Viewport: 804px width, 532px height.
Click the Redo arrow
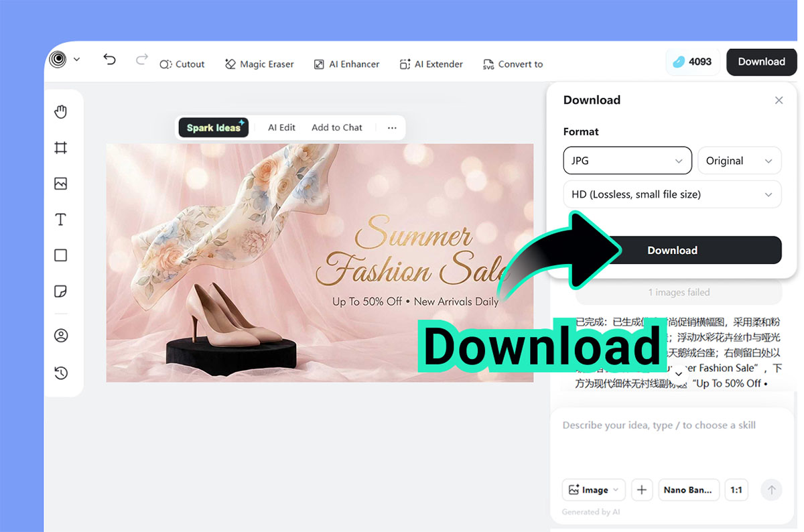(x=141, y=60)
